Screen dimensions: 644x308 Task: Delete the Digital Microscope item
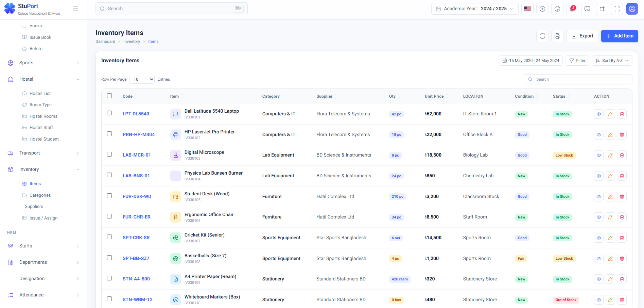[622, 155]
